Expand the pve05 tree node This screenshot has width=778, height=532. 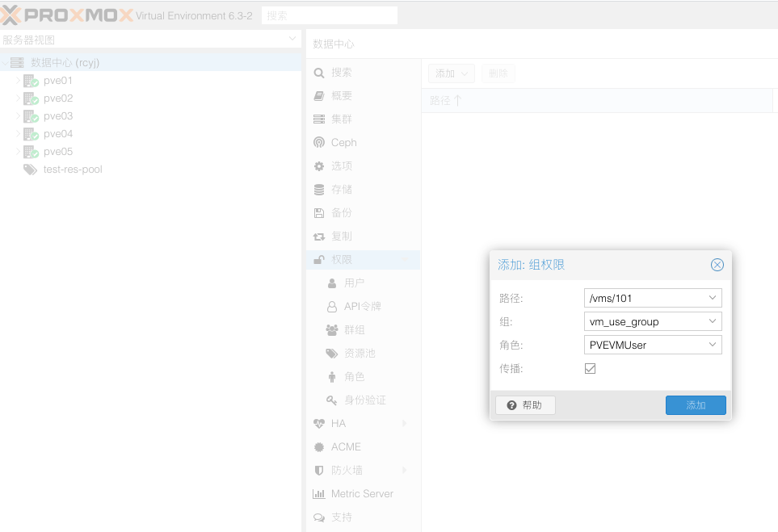click(x=19, y=151)
